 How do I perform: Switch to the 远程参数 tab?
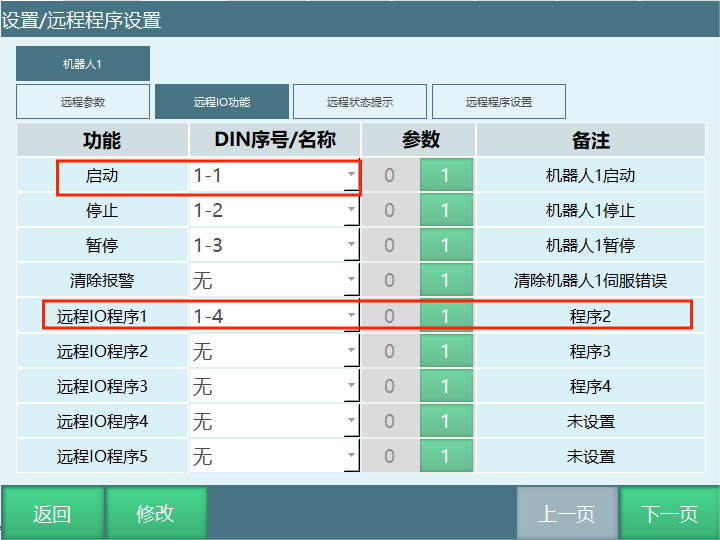click(x=83, y=102)
